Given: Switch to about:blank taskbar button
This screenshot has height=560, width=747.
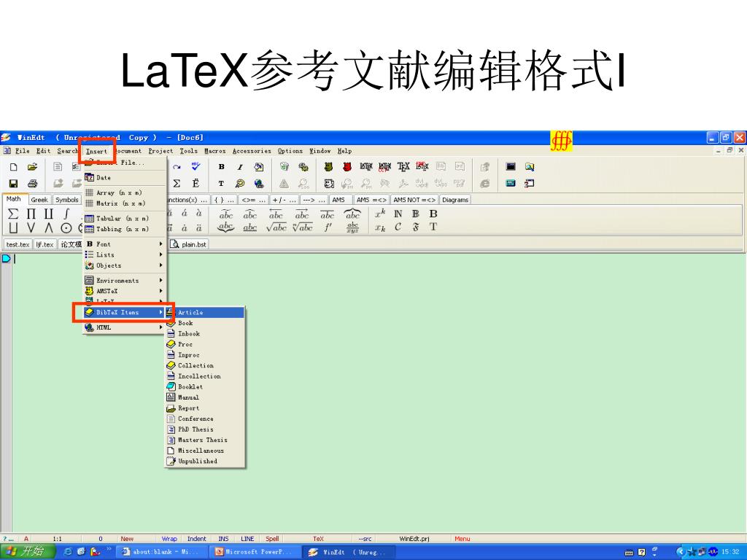Looking at the screenshot, I should click(x=163, y=552).
